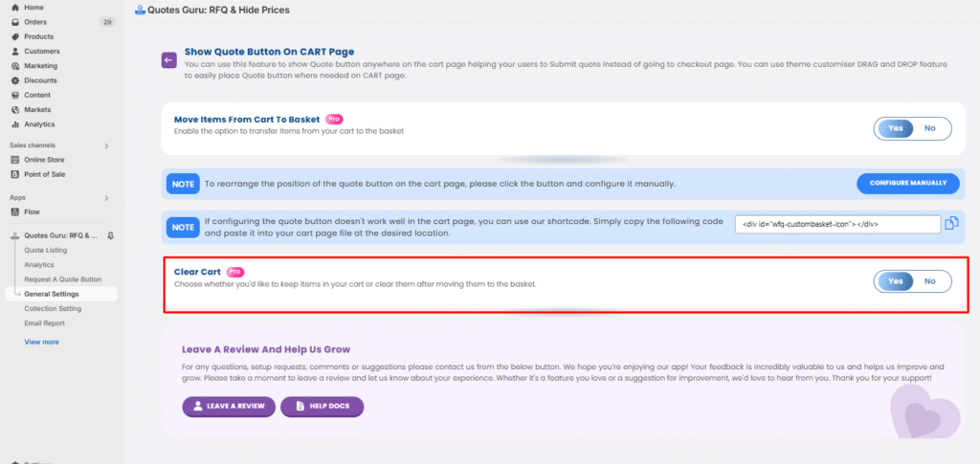
Task: Click the View more link
Action: tap(41, 342)
